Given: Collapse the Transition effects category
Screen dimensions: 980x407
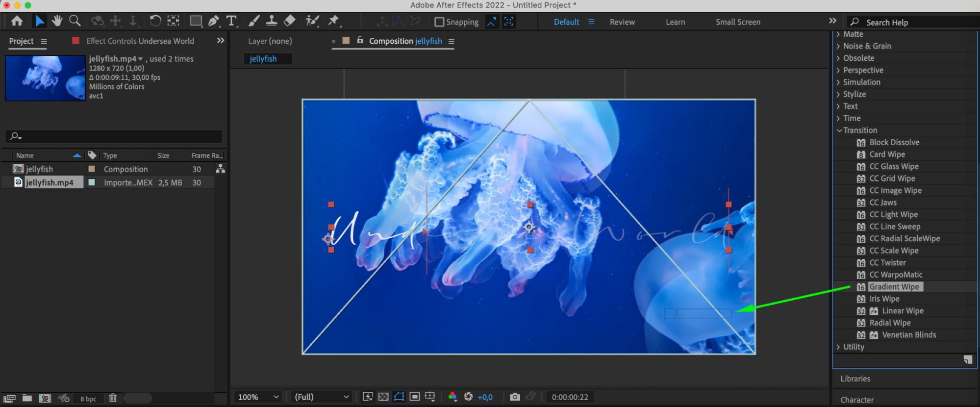Looking at the screenshot, I should pos(839,130).
